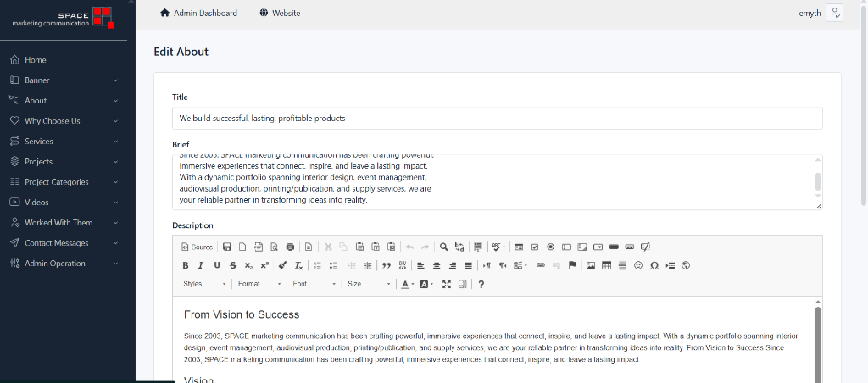The height and width of the screenshot is (383, 868).
Task: Click the Copy Formatting paintbrush icon
Action: click(x=282, y=266)
